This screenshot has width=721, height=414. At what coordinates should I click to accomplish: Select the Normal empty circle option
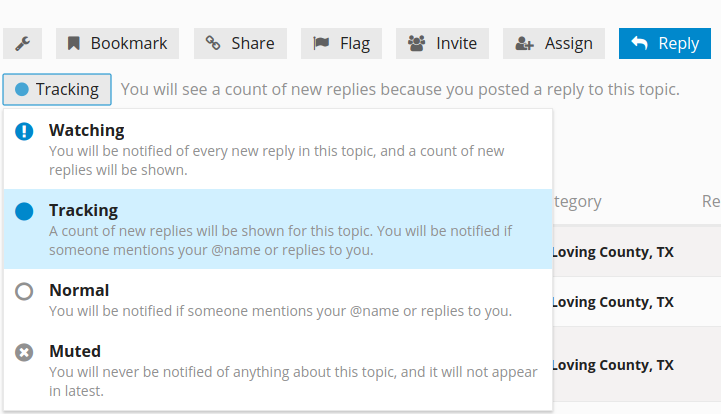click(24, 291)
